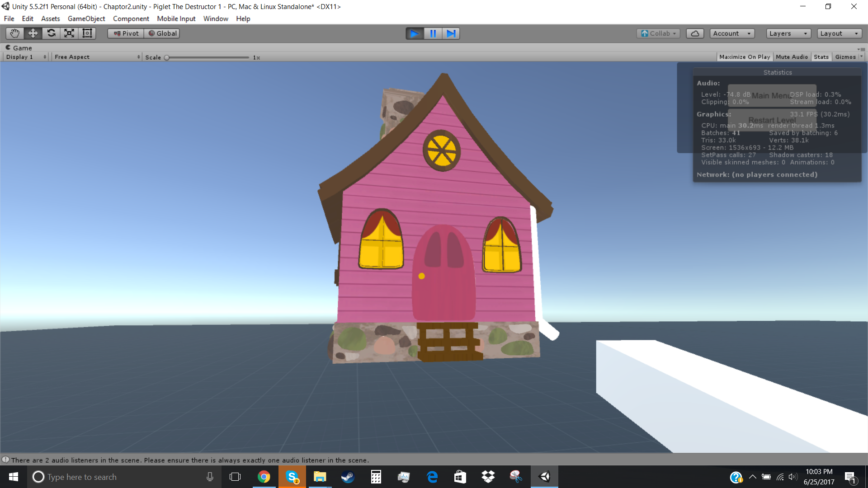Screen dimensions: 868x488
Task: Click the Main Menu button in game
Action: (772, 95)
